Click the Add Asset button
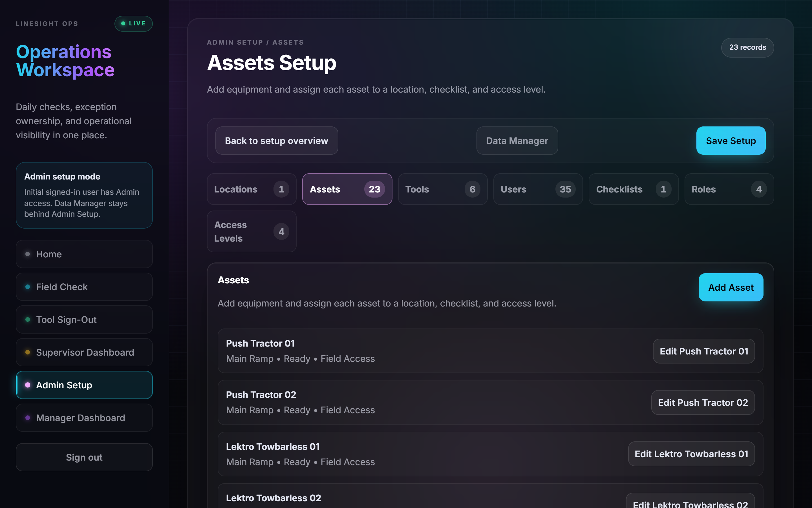 731,287
